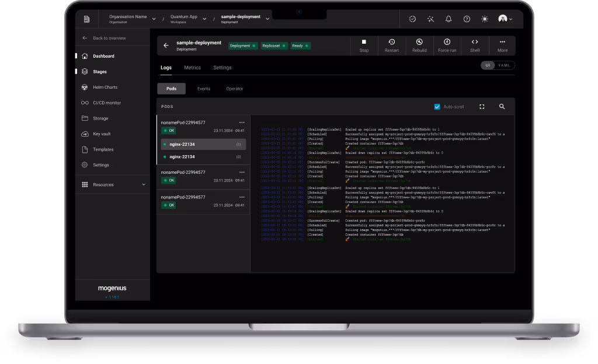Click the mogenius logo
Screen dimensions: 598x364
pyautogui.click(x=112, y=288)
